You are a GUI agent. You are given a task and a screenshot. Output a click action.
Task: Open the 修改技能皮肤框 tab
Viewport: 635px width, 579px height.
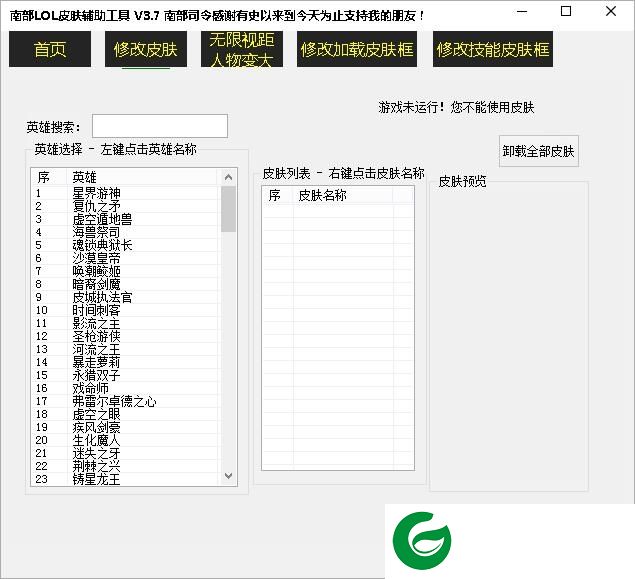[x=493, y=49]
